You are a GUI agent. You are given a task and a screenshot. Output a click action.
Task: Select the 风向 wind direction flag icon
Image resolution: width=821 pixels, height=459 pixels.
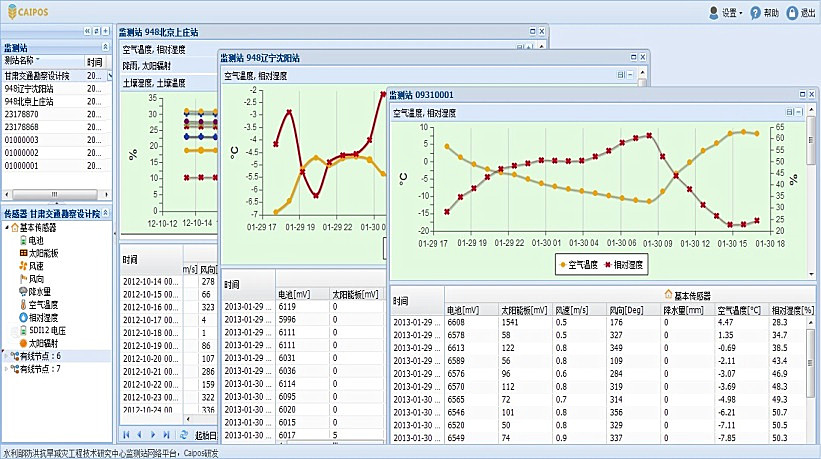coord(24,279)
